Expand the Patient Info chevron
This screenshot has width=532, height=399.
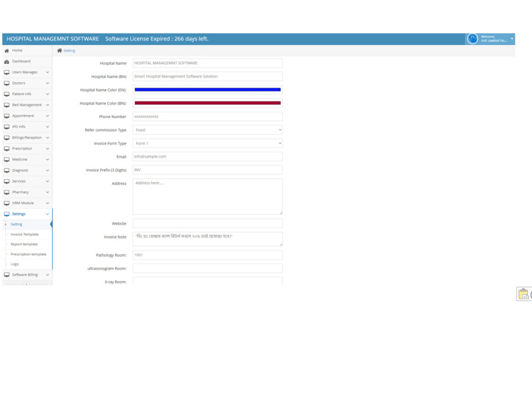(47, 94)
